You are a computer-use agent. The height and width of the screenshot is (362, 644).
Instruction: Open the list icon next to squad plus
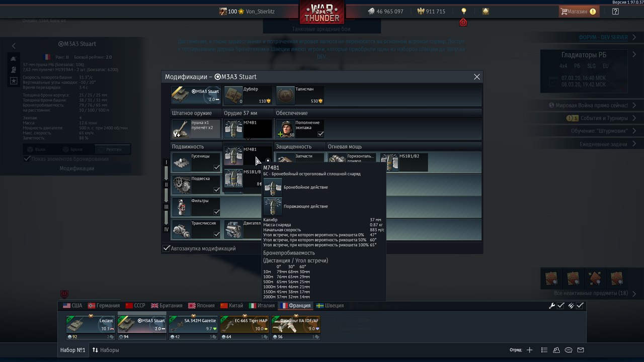[x=544, y=350]
